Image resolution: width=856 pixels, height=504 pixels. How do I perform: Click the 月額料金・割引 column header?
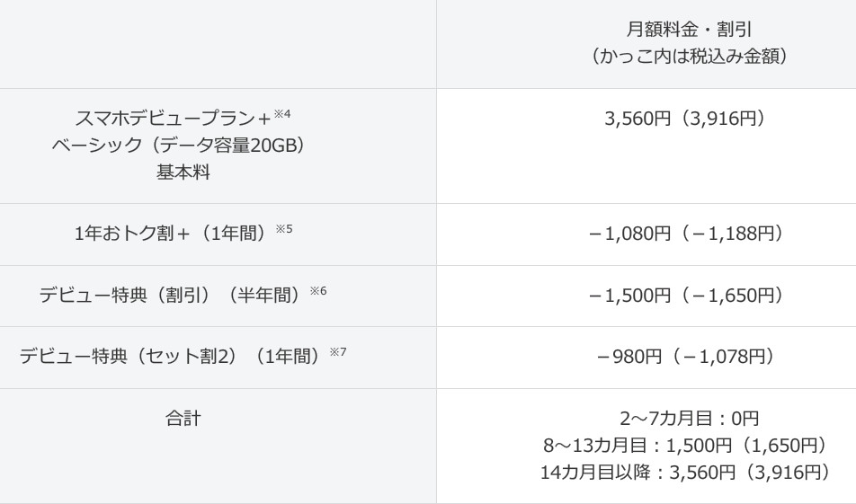tap(690, 31)
